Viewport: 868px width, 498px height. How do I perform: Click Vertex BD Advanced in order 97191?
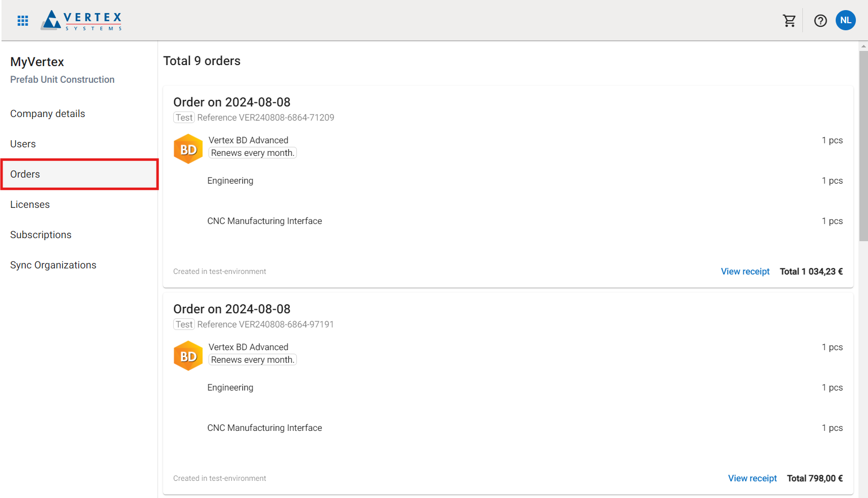pos(248,347)
